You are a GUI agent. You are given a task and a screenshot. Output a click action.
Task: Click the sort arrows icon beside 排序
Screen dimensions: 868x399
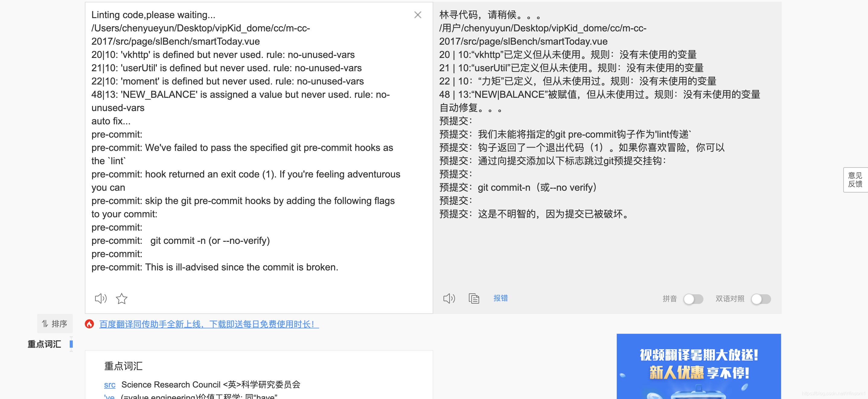(45, 324)
